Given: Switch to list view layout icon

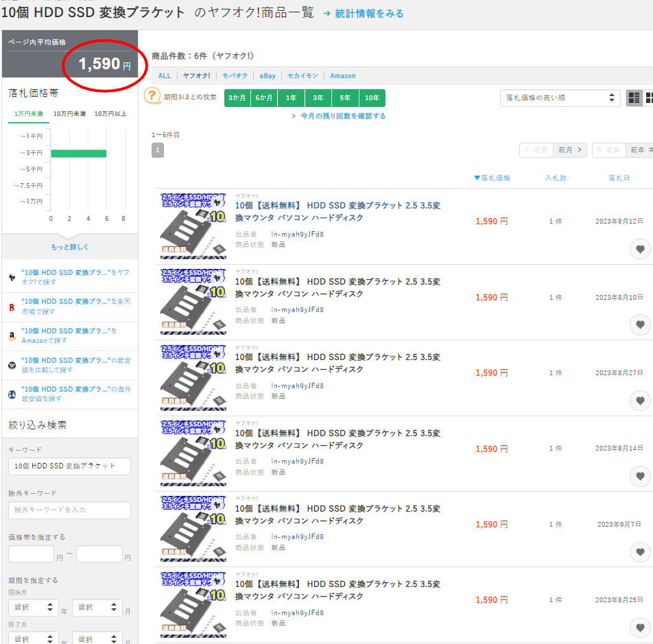Looking at the screenshot, I should tap(634, 98).
